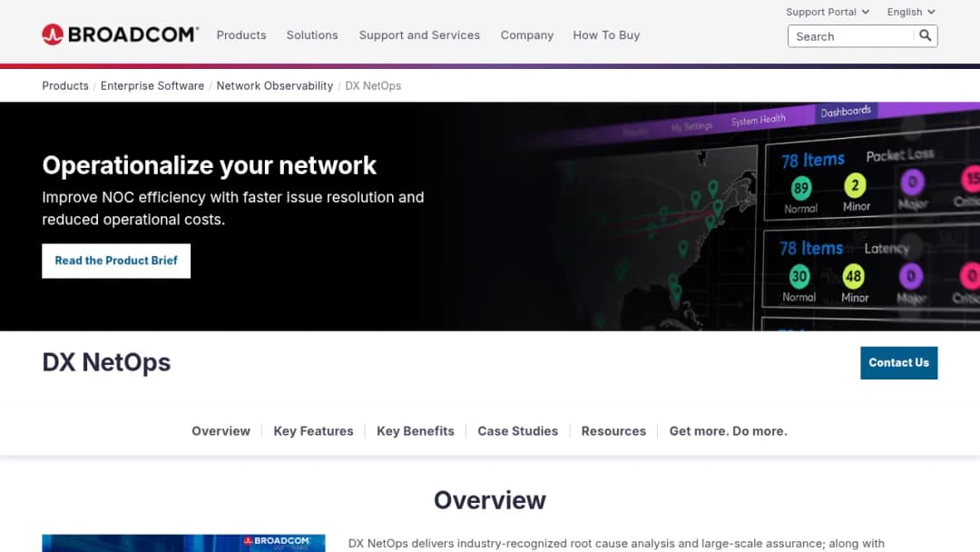This screenshot has height=552, width=980.
Task: Click the Broadcom logo
Action: pyautogui.click(x=120, y=34)
